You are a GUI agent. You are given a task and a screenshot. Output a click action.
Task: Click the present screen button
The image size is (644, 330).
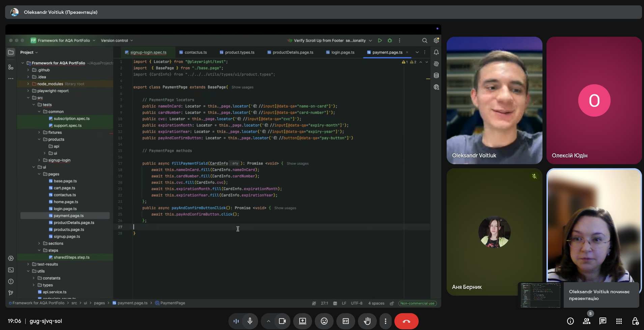coord(303,321)
